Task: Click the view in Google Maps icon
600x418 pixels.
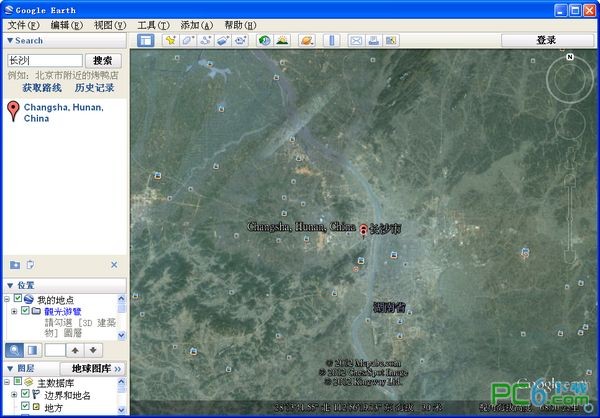Action: 391,40
